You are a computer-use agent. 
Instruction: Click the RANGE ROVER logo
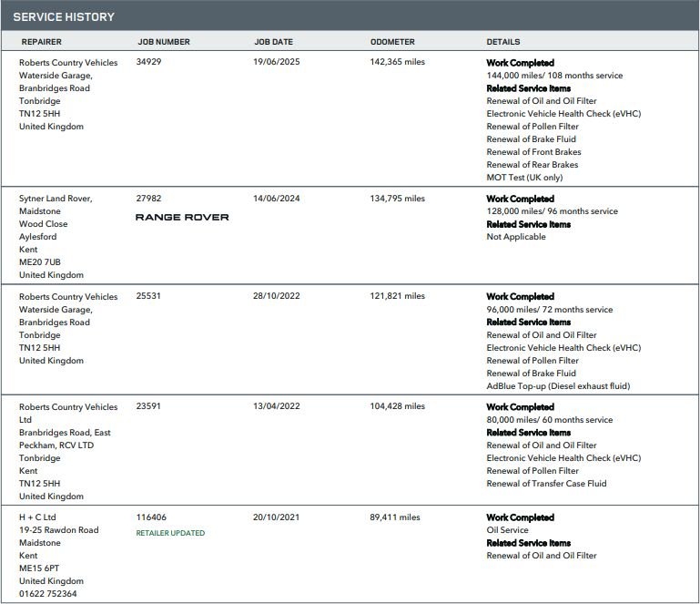[182, 217]
